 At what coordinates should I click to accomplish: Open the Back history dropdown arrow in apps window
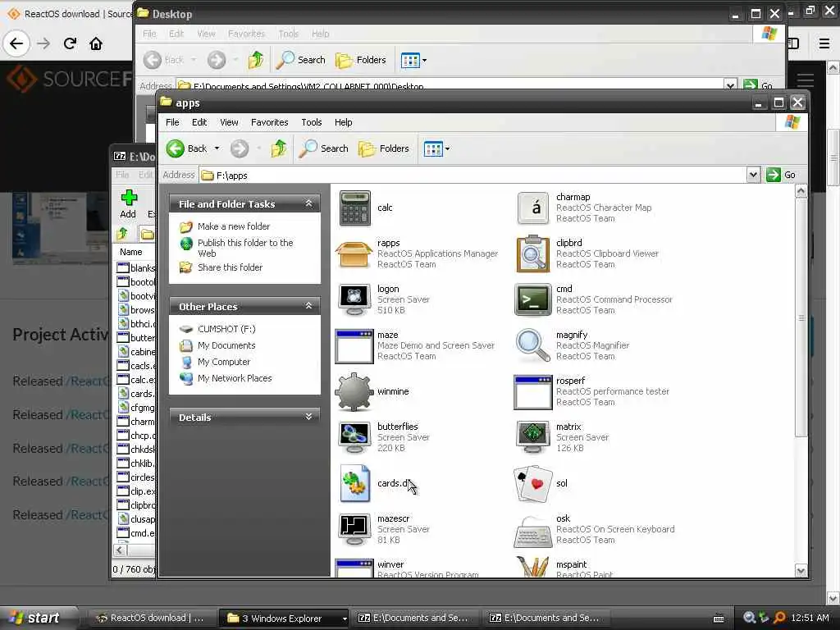(217, 148)
